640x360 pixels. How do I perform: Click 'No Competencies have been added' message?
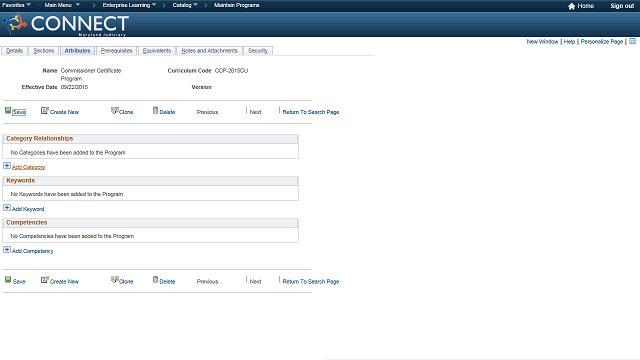(x=72, y=236)
